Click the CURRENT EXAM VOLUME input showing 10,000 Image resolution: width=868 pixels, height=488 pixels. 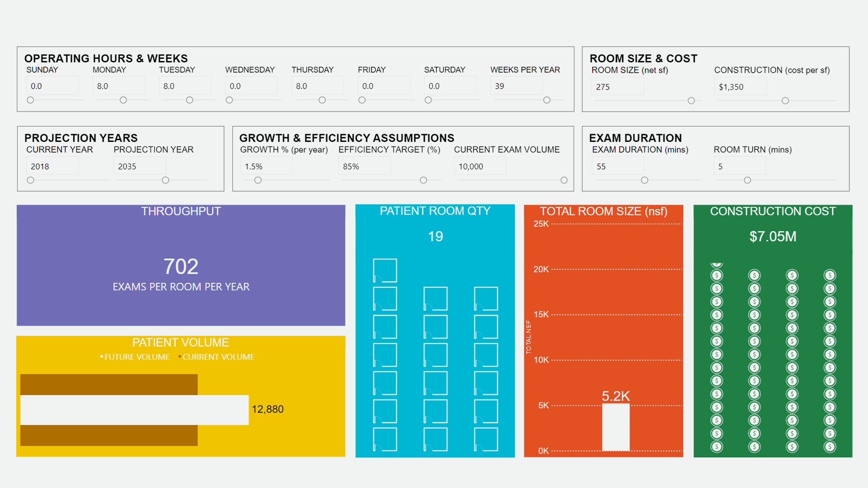(x=480, y=166)
